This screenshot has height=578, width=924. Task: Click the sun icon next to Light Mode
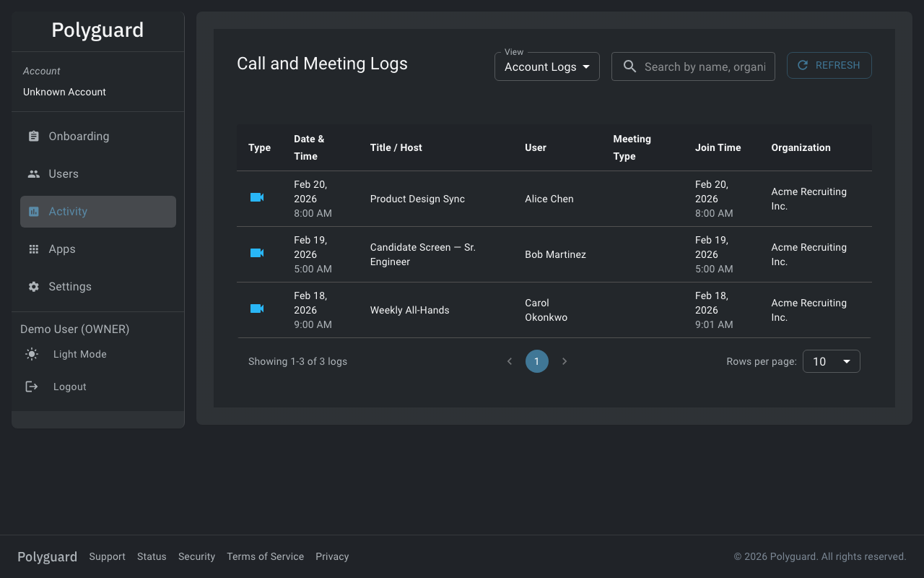32,354
